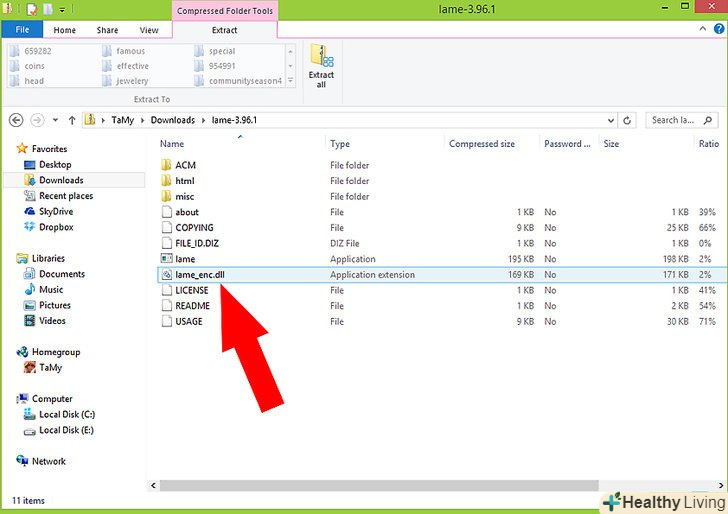
Task: Refresh the lame-3.96.1 folder view
Action: pos(627,120)
